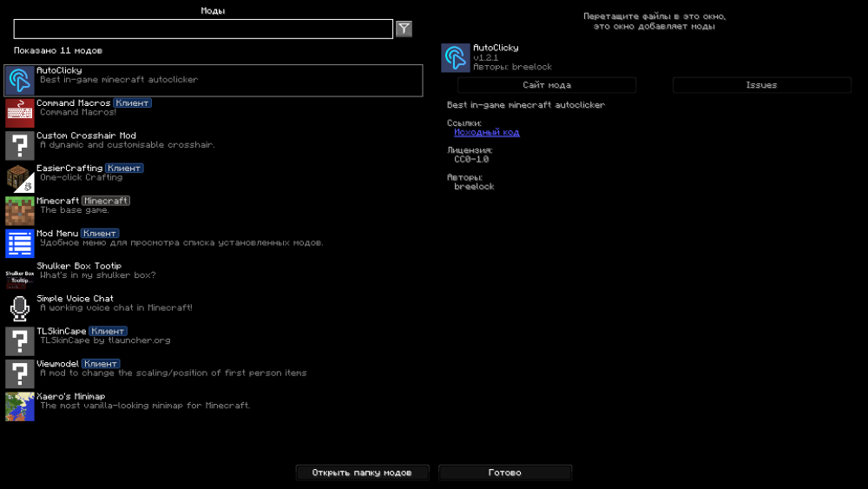The height and width of the screenshot is (489, 868).
Task: Select the Xaero's Minimap title
Action: coord(71,397)
